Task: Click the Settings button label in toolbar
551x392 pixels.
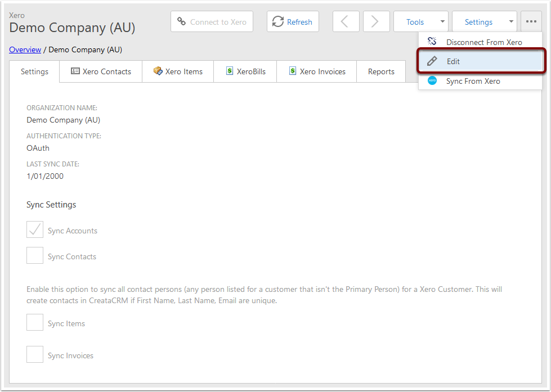Action: click(x=478, y=22)
